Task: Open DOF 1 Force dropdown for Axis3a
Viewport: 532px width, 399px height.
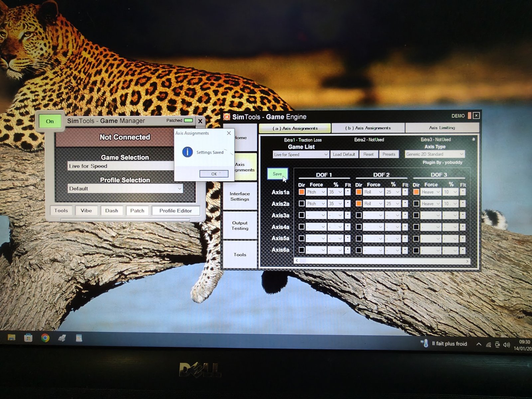Action: point(316,215)
